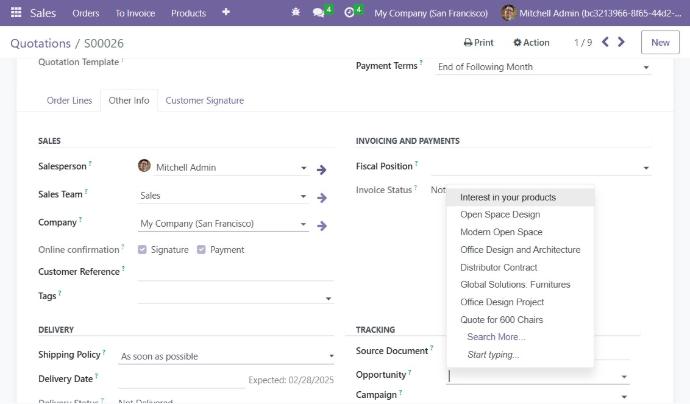The height and width of the screenshot is (404, 690).
Task: Click the debug bug icon
Action: pyautogui.click(x=295, y=13)
